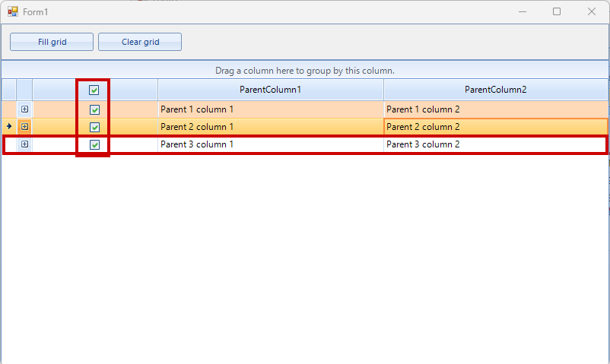This screenshot has width=610, height=364.
Task: Select the 'Parent 3 column 2' cell
Action: [x=494, y=144]
